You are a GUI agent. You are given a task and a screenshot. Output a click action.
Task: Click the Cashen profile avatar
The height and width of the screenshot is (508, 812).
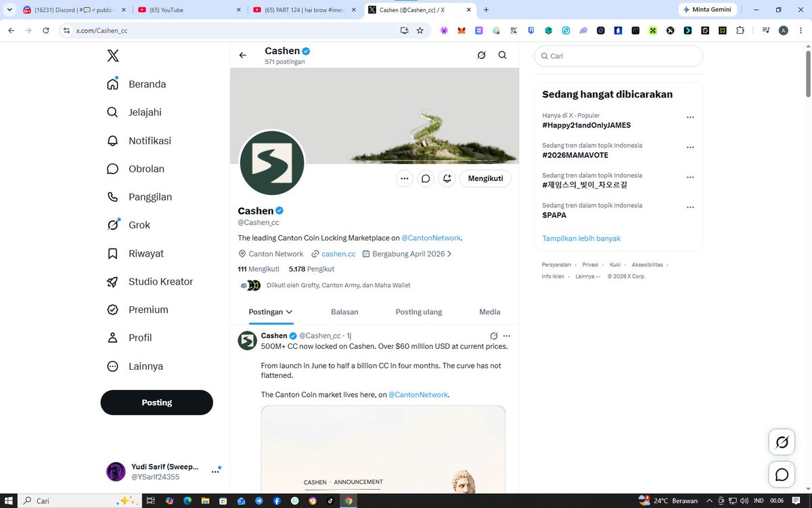point(271,163)
